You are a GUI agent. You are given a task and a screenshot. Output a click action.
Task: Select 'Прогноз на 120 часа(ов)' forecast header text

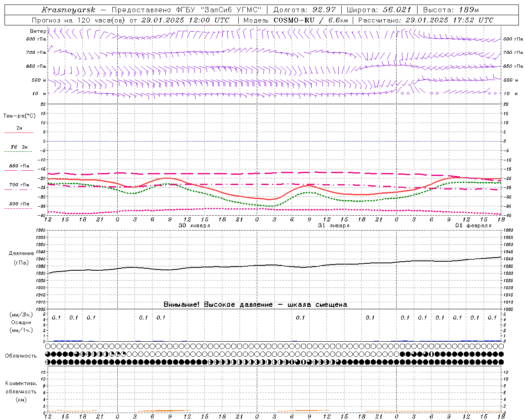click(79, 20)
